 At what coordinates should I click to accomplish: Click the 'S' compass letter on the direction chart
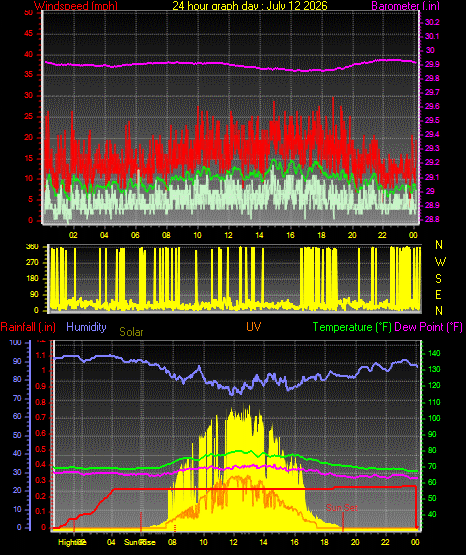tap(438, 279)
